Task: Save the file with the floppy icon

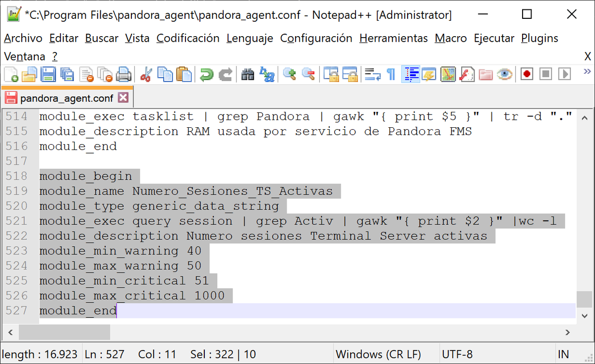Action: 48,74
